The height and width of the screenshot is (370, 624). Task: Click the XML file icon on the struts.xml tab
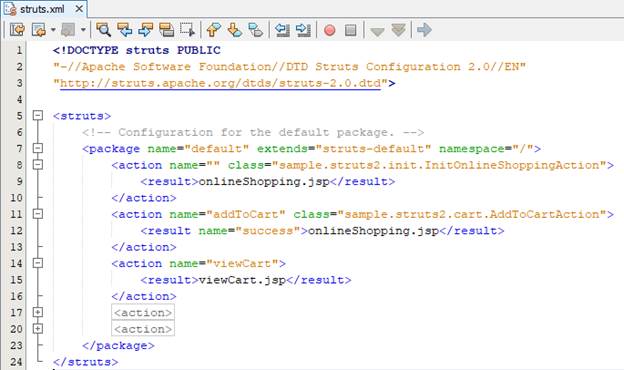[x=10, y=9]
